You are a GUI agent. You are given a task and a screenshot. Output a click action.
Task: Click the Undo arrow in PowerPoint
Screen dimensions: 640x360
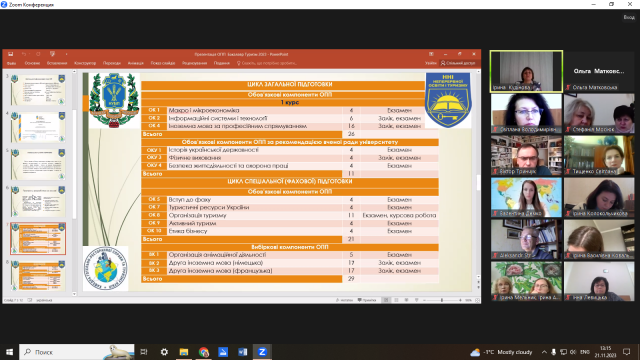24,54
